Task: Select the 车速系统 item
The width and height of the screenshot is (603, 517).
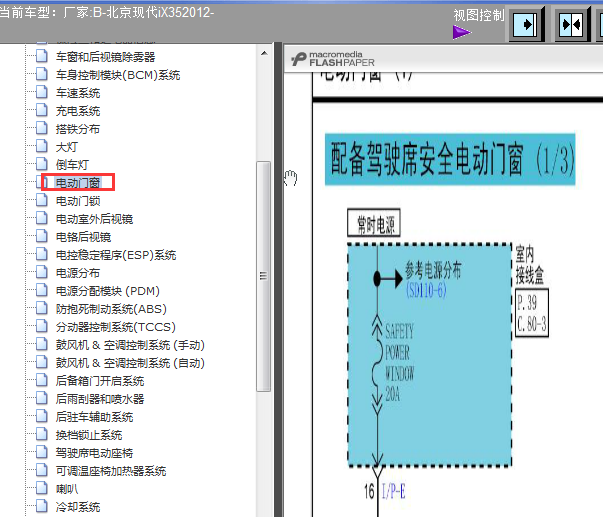Action: pyautogui.click(x=78, y=93)
